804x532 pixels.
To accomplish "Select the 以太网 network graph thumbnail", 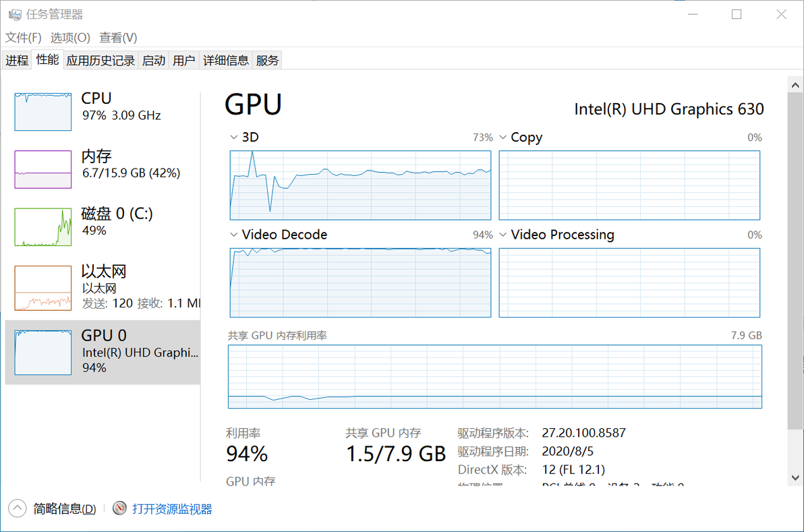I will 43,288.
